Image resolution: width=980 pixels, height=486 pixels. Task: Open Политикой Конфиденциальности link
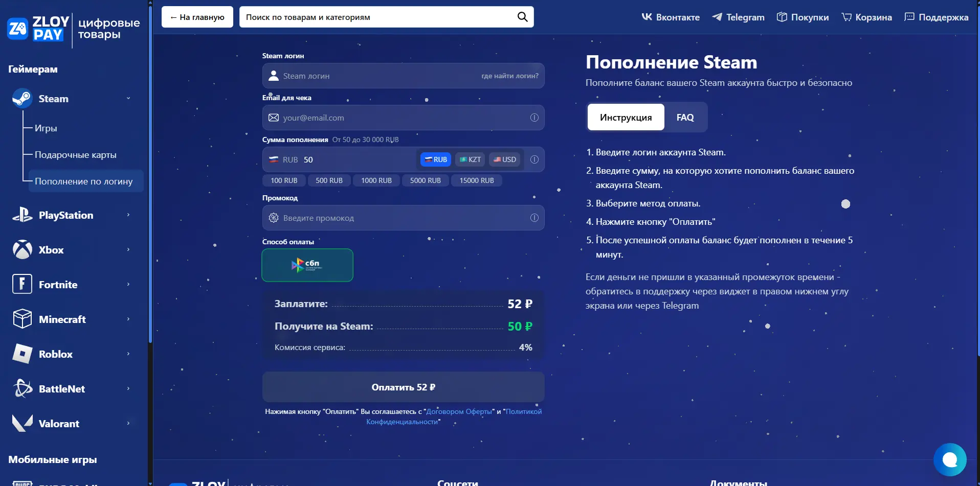click(454, 416)
